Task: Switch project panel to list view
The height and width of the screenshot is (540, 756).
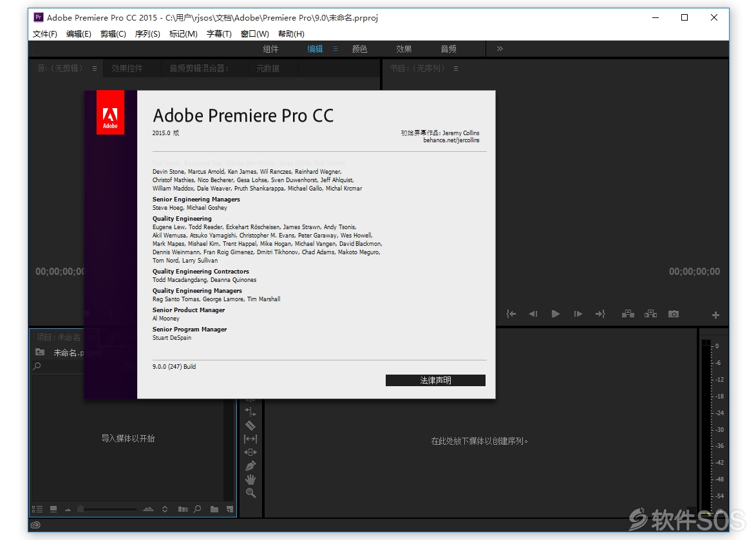Action: pyautogui.click(x=37, y=509)
